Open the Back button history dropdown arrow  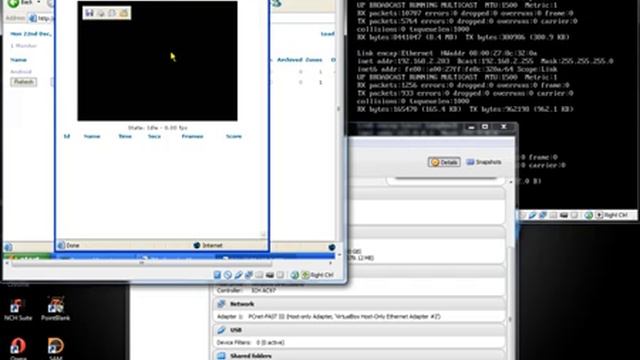[39, 3]
